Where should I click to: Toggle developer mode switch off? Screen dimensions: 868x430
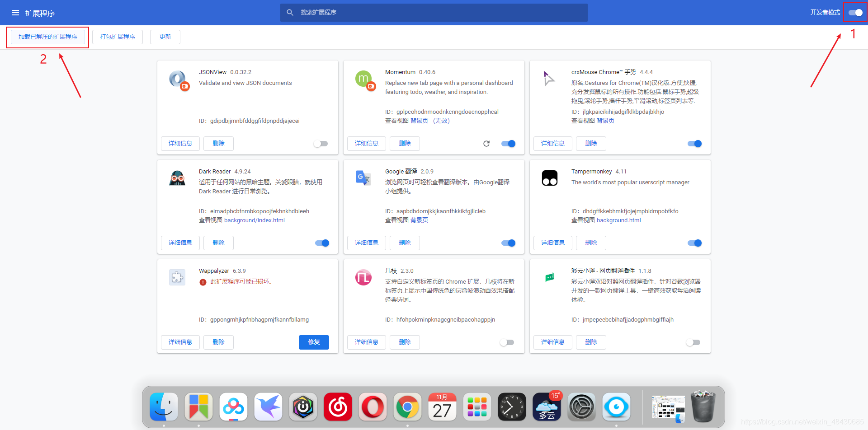coord(855,13)
